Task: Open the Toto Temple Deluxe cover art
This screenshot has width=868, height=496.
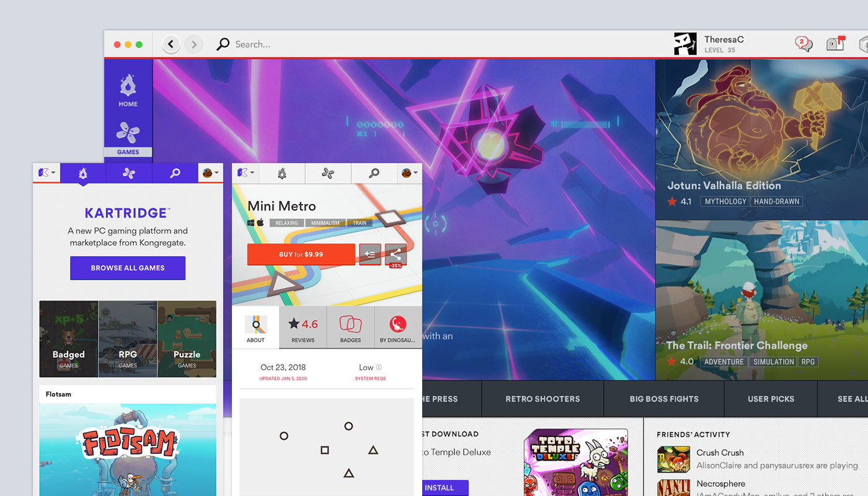Action: tap(576, 463)
